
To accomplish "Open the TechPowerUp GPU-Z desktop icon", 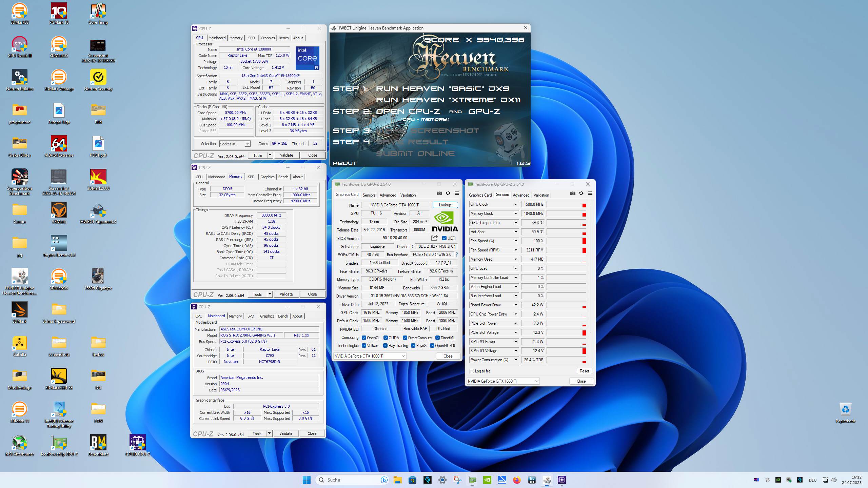I will [x=59, y=445].
